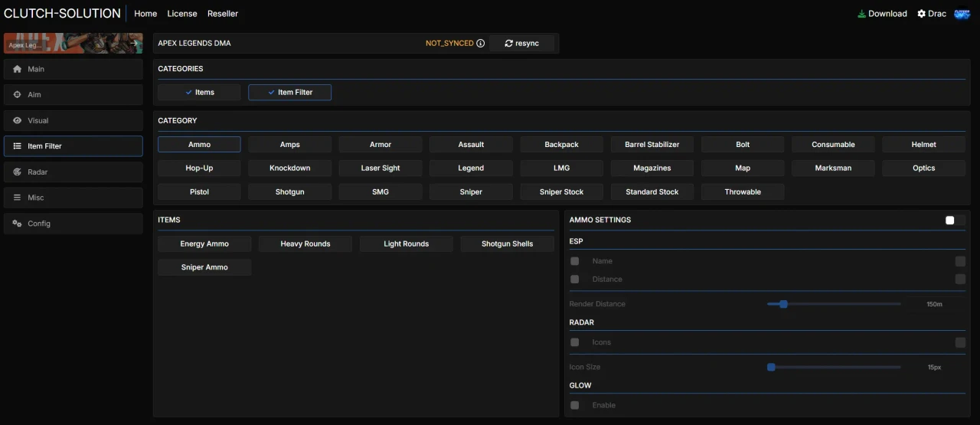Click the box at the far end of the Name row
Viewport: 980px width, 425px height.
coord(960,261)
